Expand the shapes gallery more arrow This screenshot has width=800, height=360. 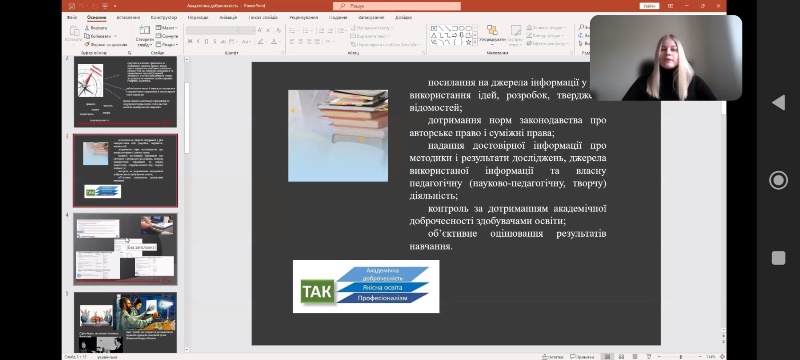(476, 43)
